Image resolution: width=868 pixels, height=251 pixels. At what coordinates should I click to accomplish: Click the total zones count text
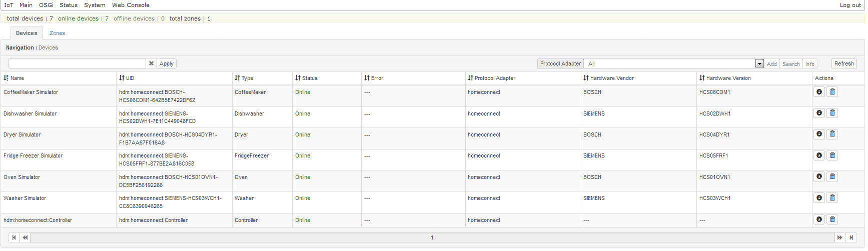point(190,18)
